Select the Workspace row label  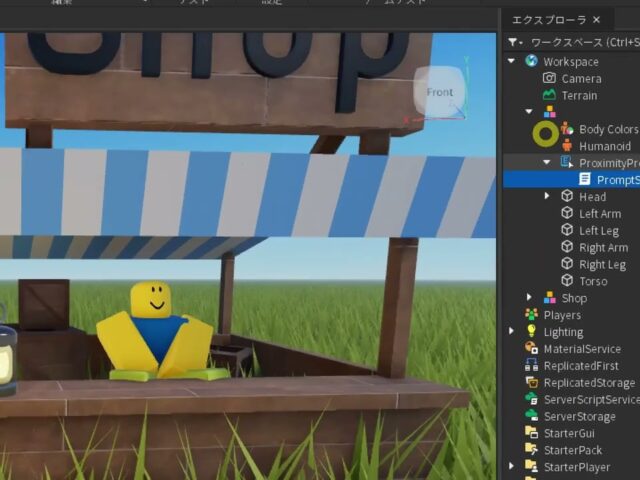(x=571, y=62)
